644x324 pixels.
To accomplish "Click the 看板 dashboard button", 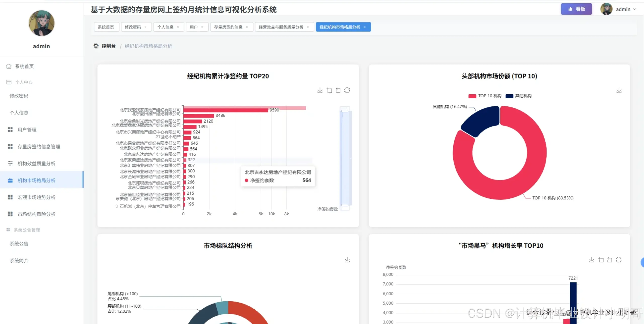I will 576,9.
